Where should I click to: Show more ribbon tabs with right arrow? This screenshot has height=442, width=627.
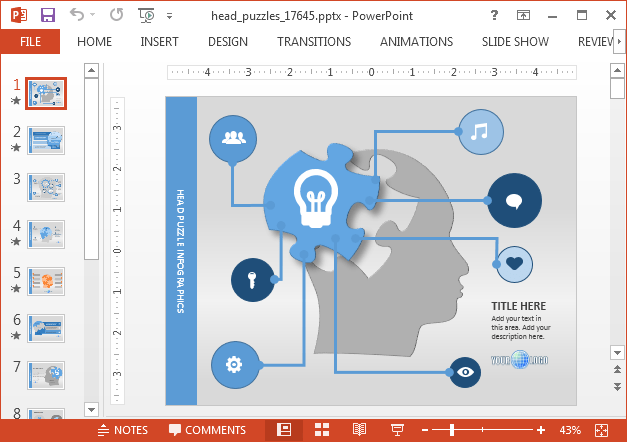coord(619,41)
